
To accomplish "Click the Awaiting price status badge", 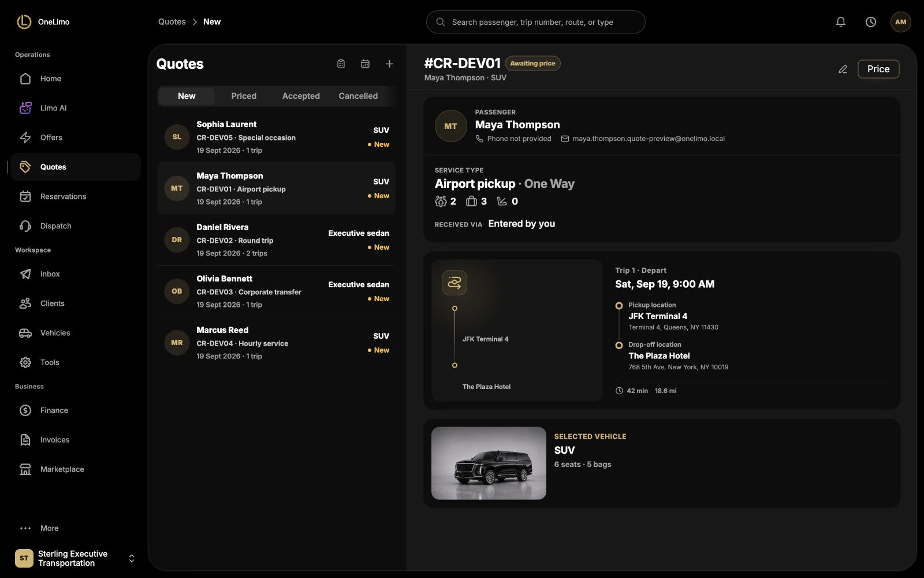I will coord(532,64).
